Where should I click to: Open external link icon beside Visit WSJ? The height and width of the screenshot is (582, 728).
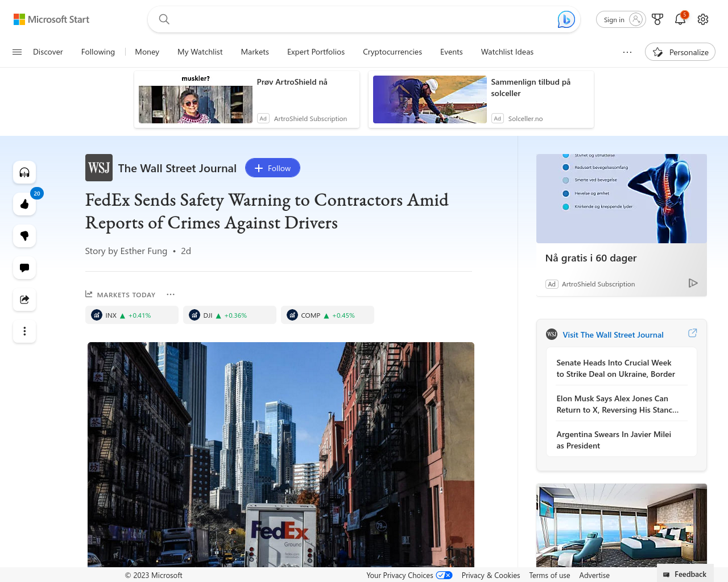[x=692, y=333]
